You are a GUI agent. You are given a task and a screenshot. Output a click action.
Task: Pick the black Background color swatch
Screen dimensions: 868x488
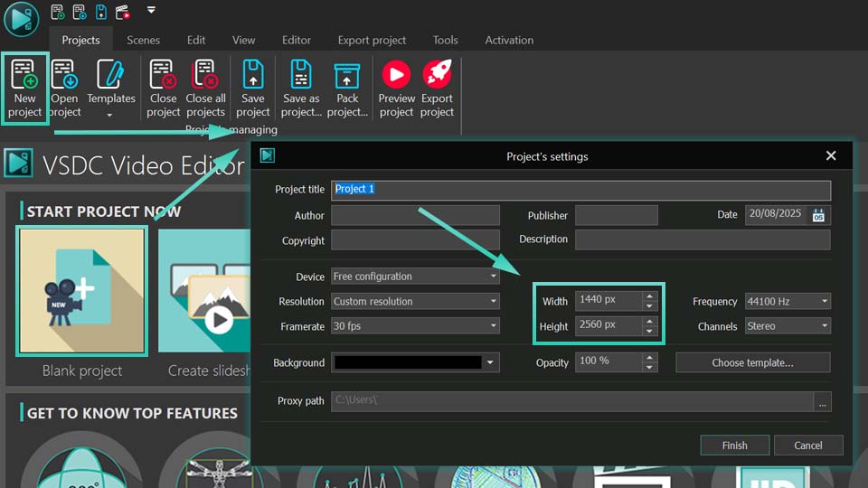coord(407,362)
